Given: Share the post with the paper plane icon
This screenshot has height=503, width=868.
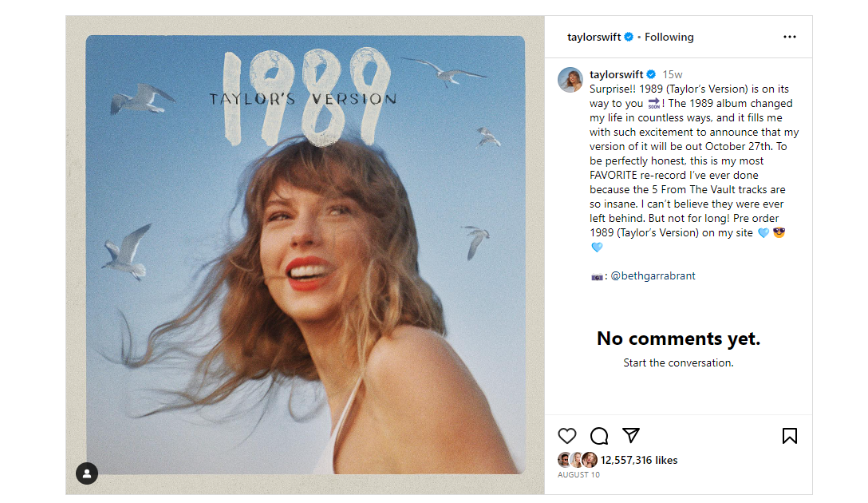Looking at the screenshot, I should click(x=631, y=436).
